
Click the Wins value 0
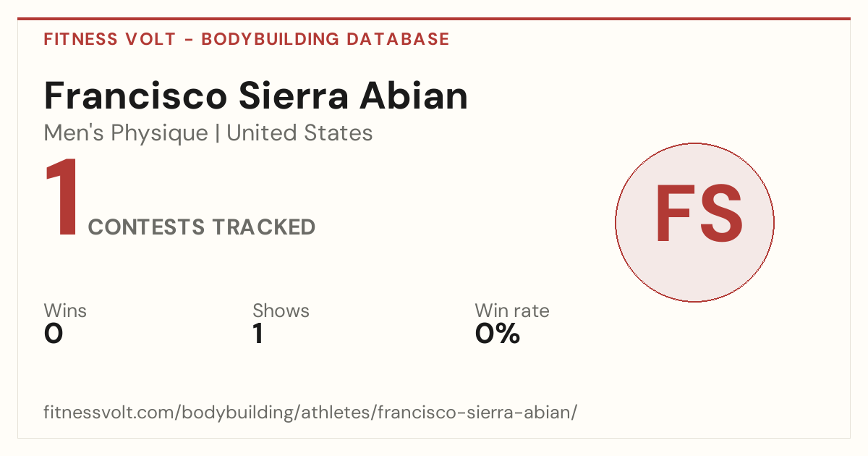pos(54,334)
